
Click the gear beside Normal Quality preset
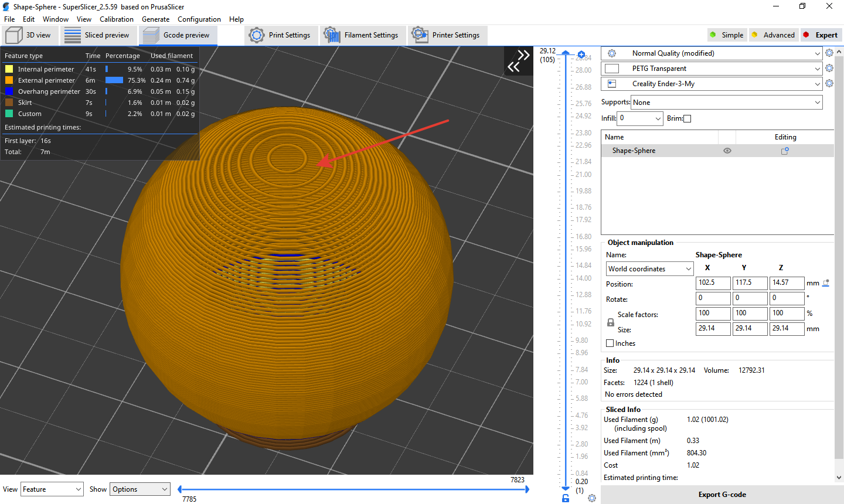[829, 53]
